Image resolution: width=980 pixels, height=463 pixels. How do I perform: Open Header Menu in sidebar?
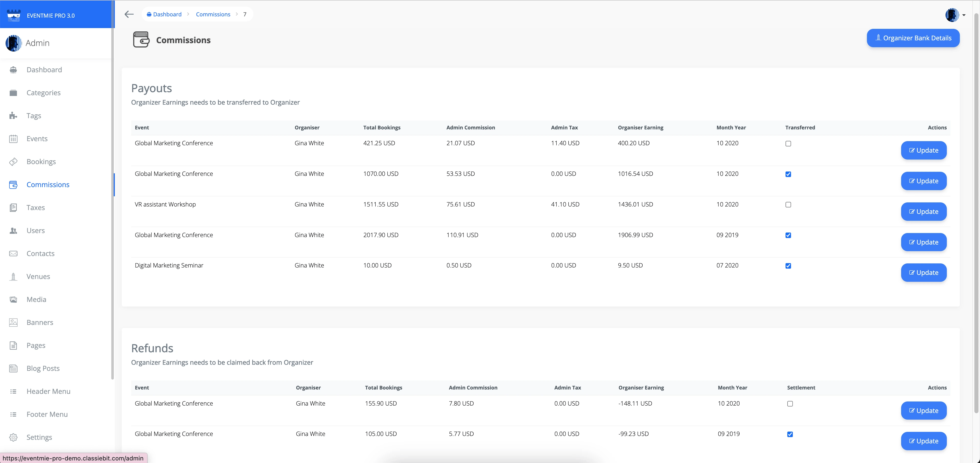coord(48,392)
